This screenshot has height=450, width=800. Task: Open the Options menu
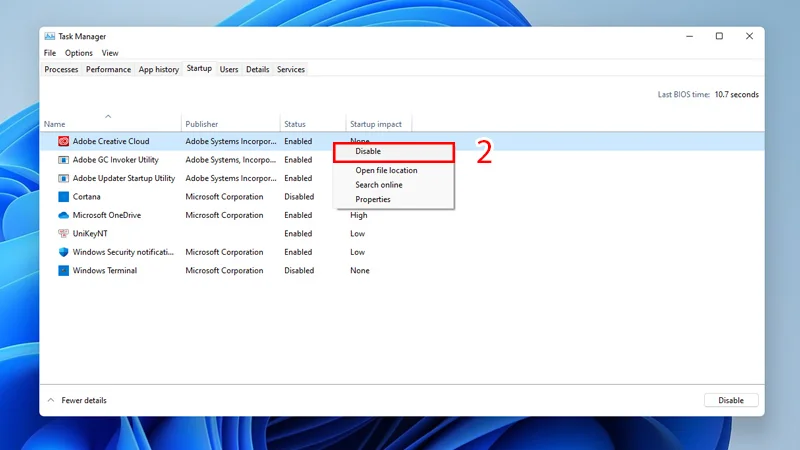[x=79, y=53]
